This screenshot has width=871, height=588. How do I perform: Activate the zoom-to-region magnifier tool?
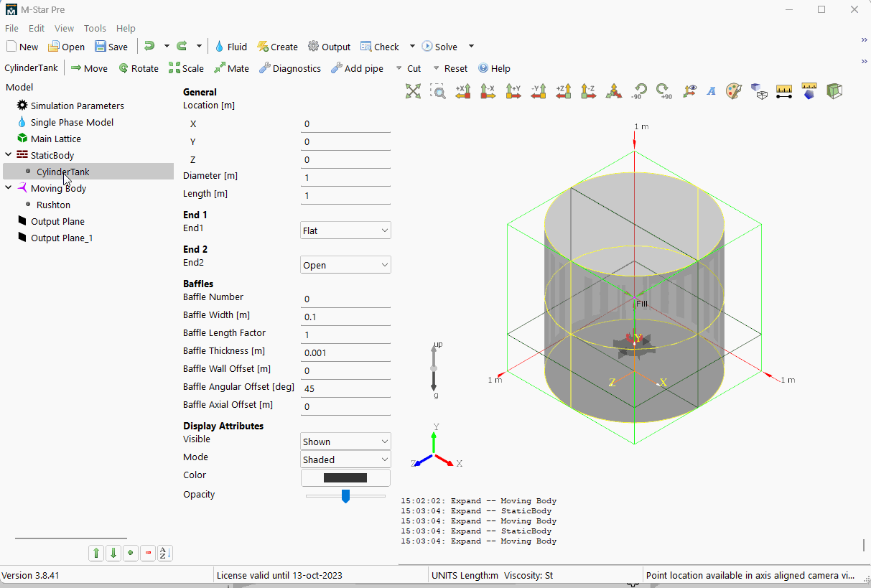(438, 91)
